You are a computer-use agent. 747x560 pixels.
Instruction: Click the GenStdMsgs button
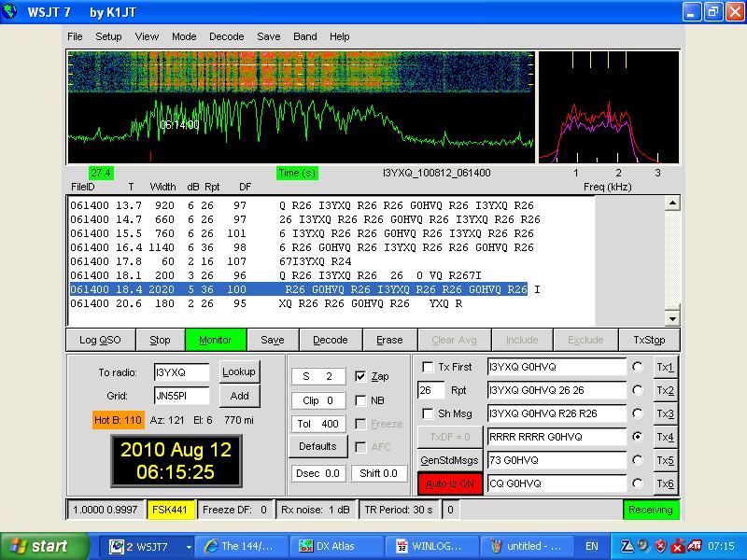tap(449, 460)
